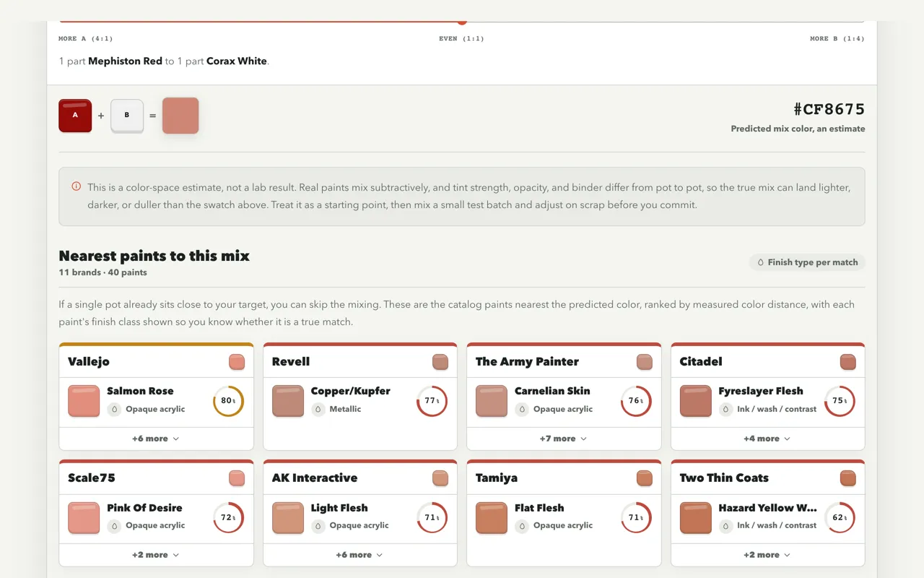Click Fyreslayer Flesh 75% match ring
Viewport: 924px width, 578px height.
pyautogui.click(x=840, y=401)
